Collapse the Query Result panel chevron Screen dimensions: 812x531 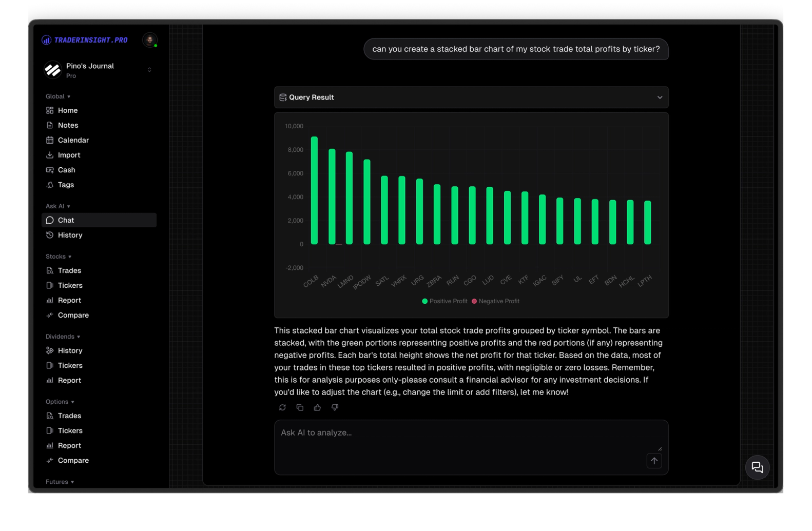[660, 97]
